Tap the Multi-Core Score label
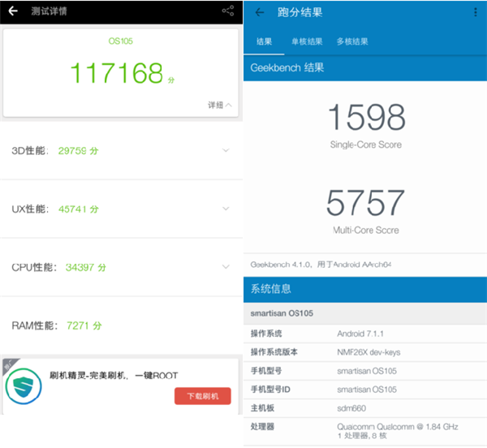The image size is (487, 448). [x=365, y=230]
